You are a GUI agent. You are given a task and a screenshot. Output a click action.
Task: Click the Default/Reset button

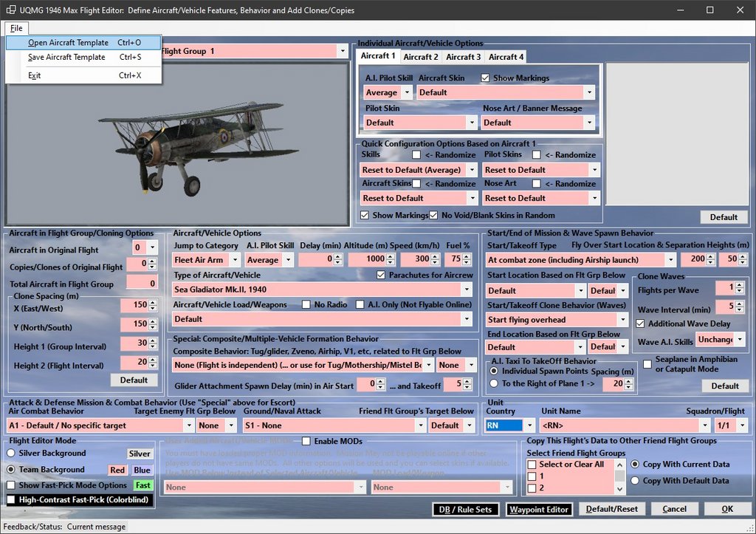pos(611,509)
